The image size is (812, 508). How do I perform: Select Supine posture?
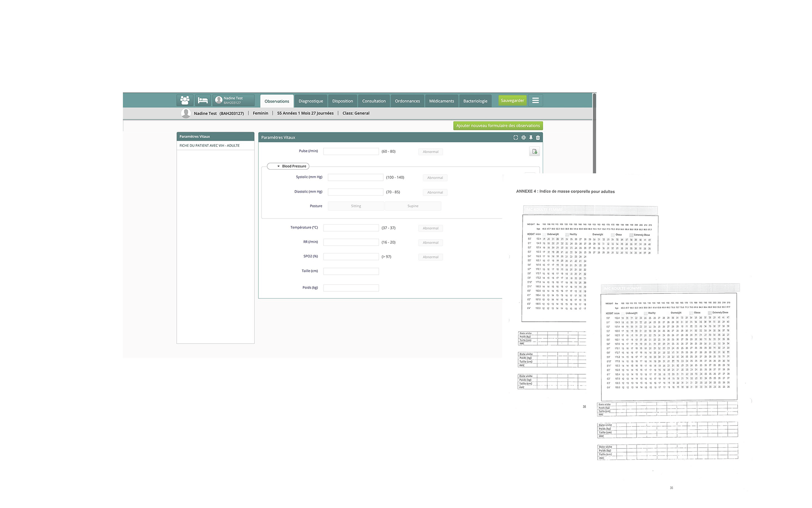(x=413, y=206)
